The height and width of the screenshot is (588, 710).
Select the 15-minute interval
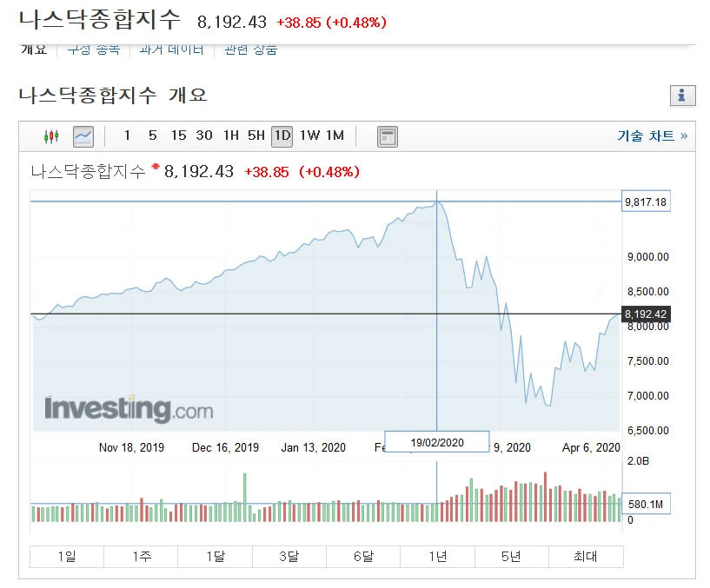click(x=178, y=135)
